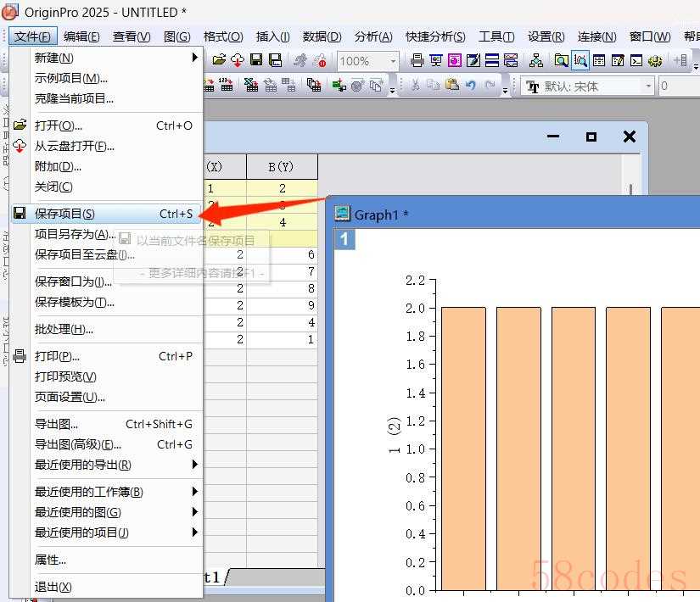Click the Save Template toolbar icon

(x=275, y=60)
